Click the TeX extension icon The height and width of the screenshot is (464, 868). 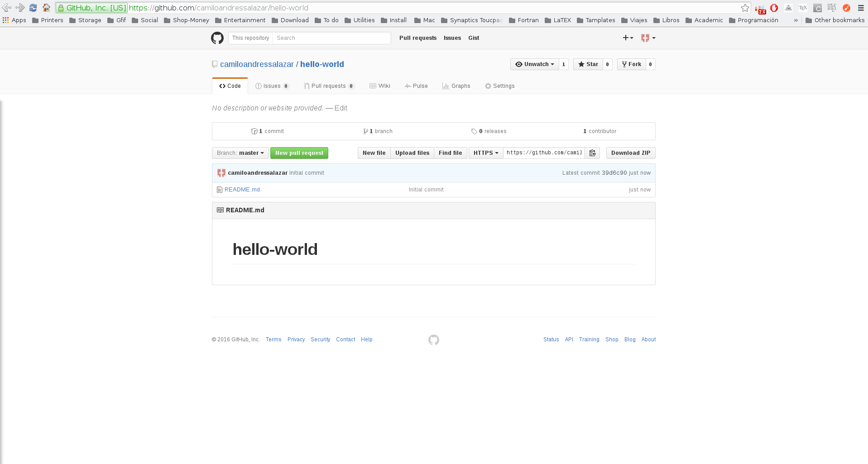point(803,8)
